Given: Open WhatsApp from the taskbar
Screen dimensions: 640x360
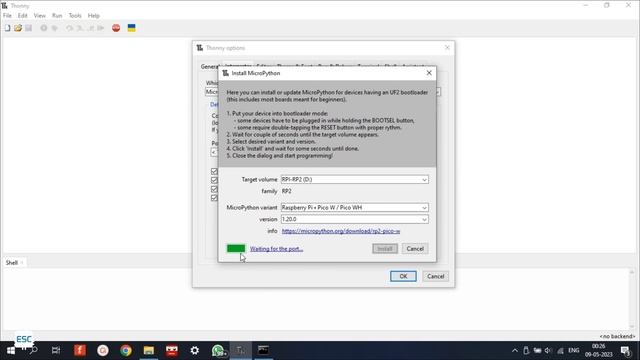Looking at the screenshot, I should (218, 351).
